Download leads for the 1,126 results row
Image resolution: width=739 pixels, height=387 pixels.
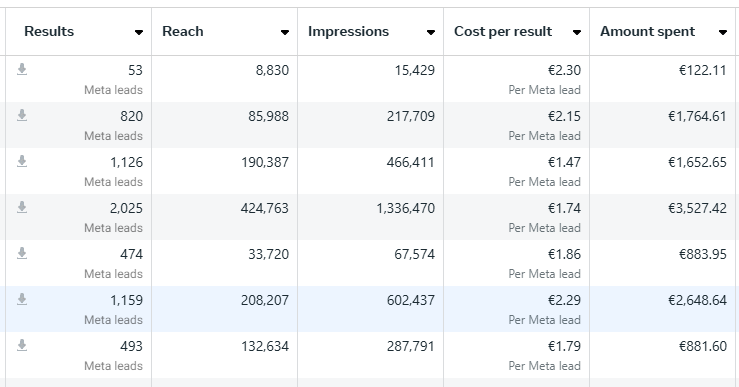pyautogui.click(x=22, y=162)
